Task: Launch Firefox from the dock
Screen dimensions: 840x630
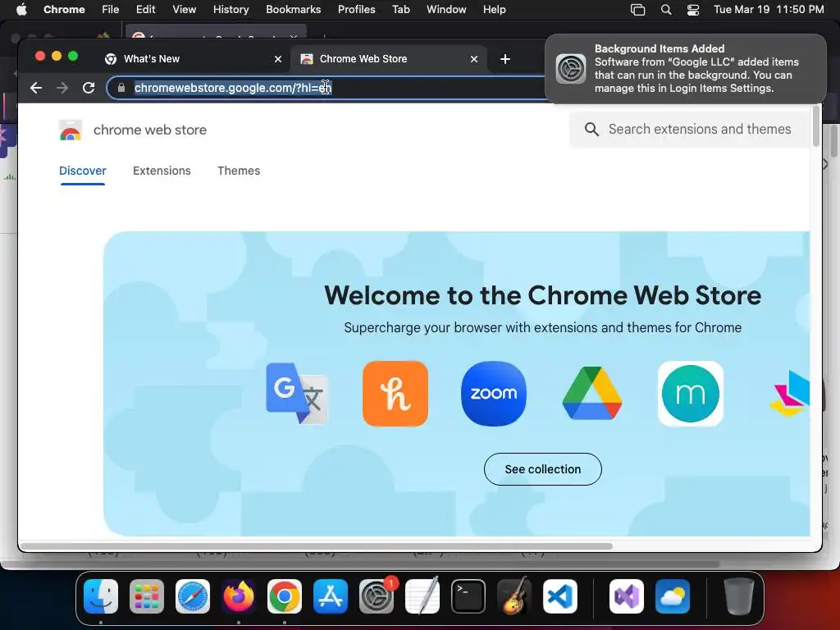Action: click(239, 596)
